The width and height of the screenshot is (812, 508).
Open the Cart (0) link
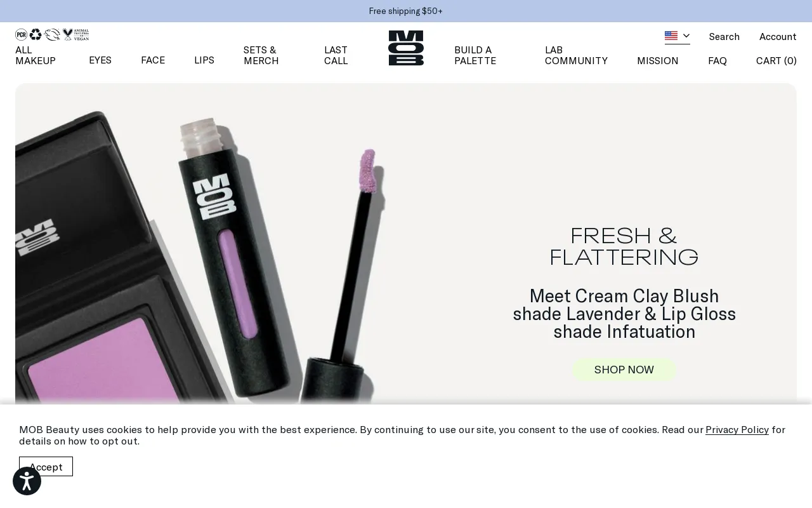point(776,61)
